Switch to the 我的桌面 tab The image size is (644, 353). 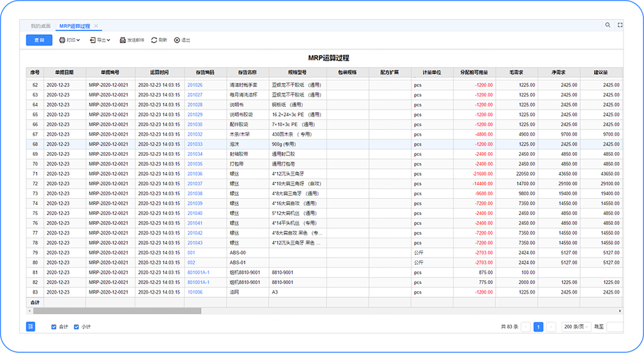pyautogui.click(x=41, y=26)
